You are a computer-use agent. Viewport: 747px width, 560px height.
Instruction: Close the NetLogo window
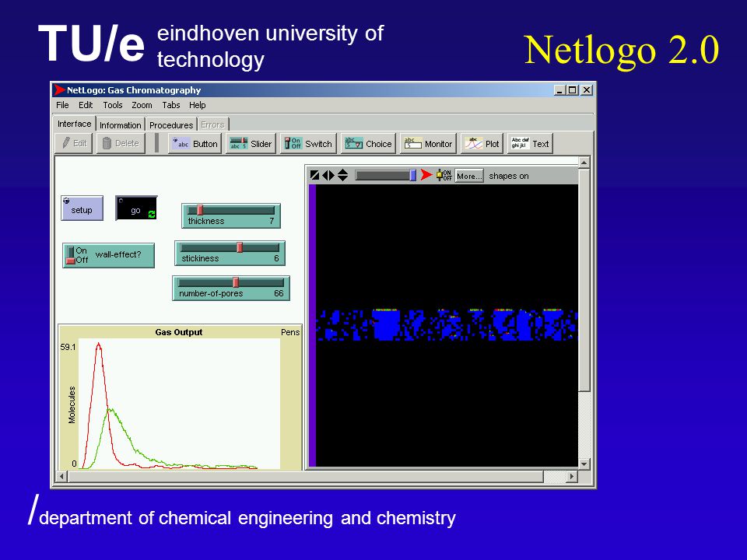pos(587,89)
